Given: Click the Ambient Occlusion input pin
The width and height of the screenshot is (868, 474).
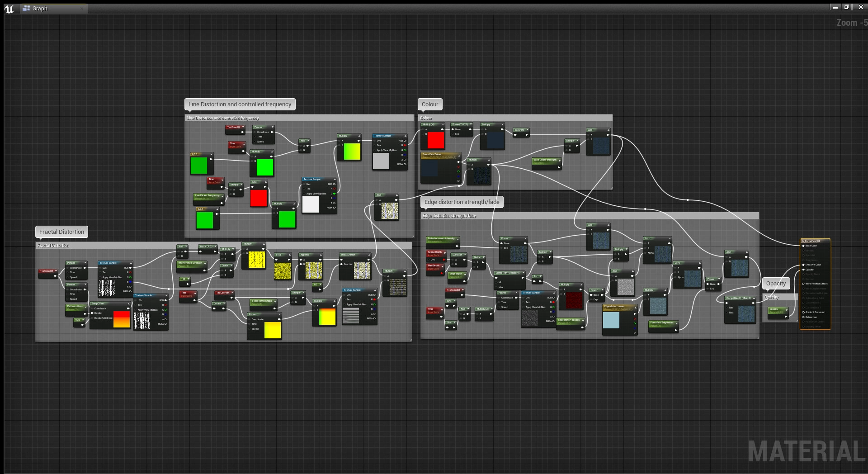Looking at the screenshot, I should coord(803,312).
